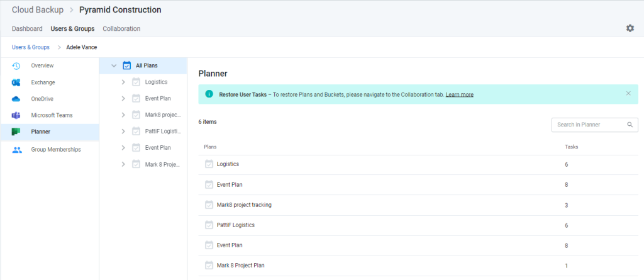This screenshot has width=644, height=280.
Task: Click task count 1 for Mark 8 Project Plan
Action: [567, 266]
